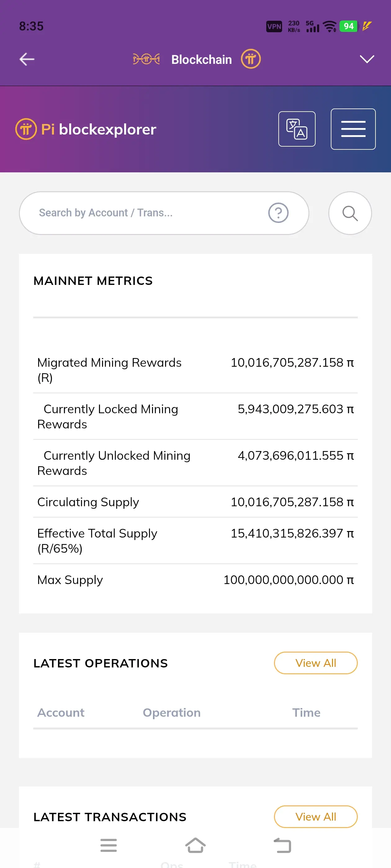This screenshot has width=391, height=868.
Task: Tap the Pi blockexplorer logo
Action: click(86, 129)
